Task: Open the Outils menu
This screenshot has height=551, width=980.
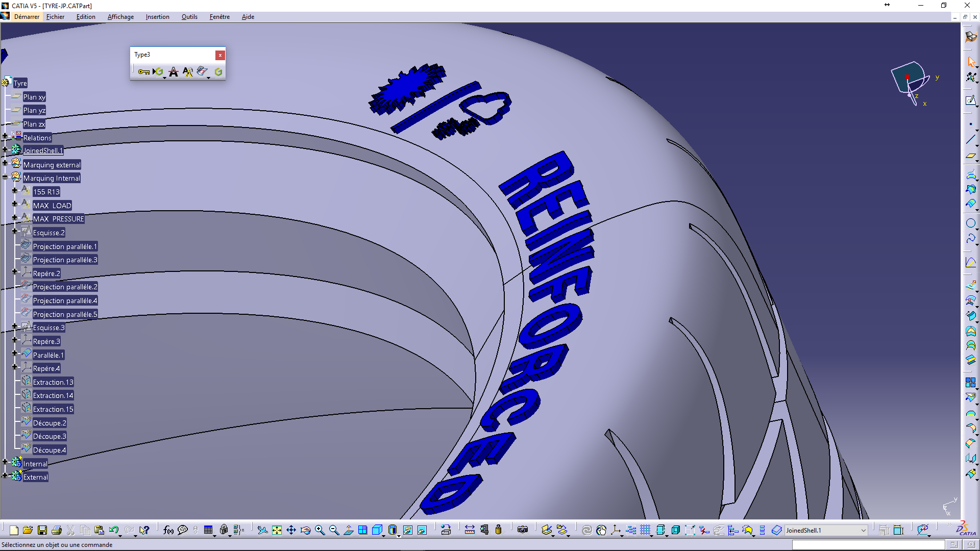Action: [x=189, y=17]
